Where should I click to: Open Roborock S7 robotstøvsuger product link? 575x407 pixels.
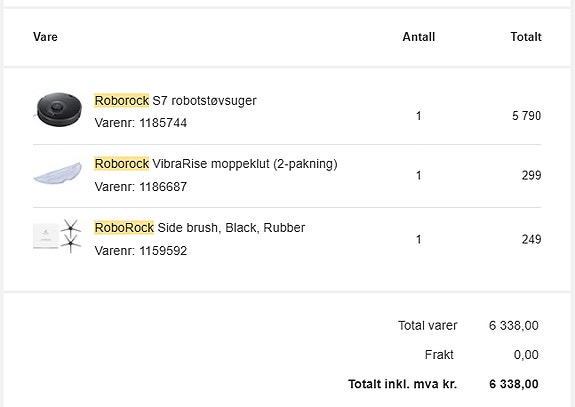pos(175,100)
